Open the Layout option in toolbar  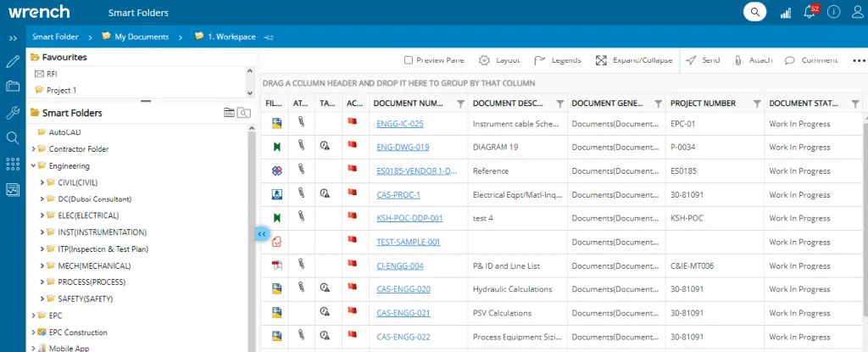coord(499,60)
